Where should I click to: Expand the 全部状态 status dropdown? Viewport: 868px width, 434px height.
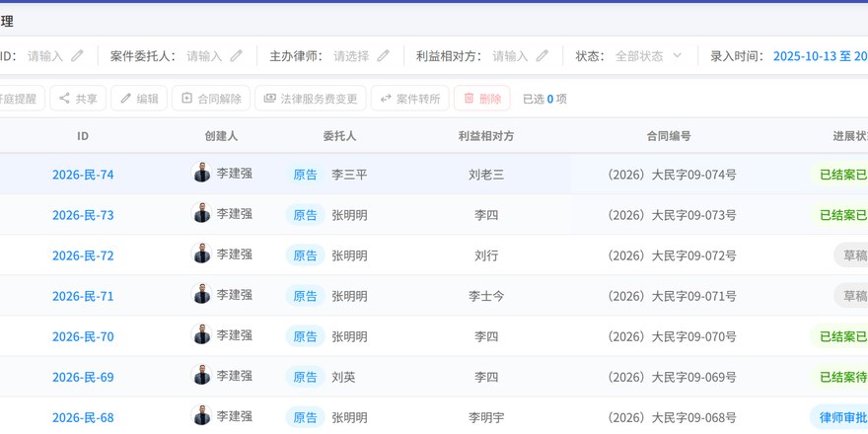[x=648, y=56]
